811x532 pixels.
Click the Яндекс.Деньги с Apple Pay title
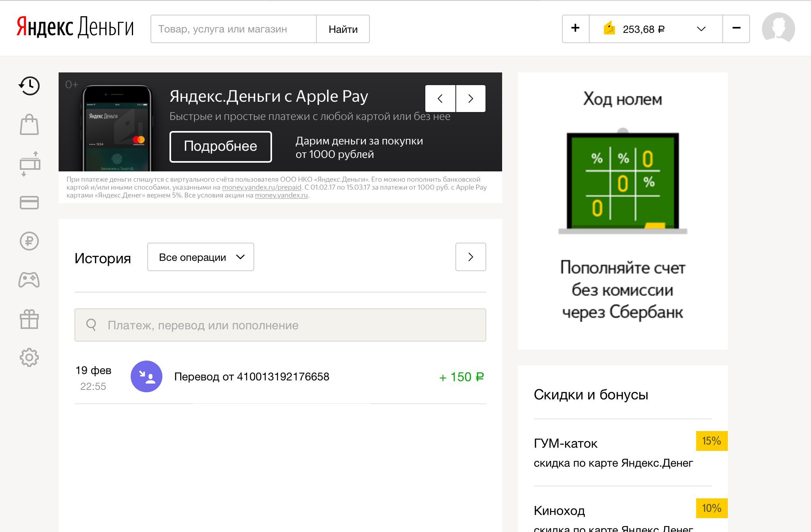point(269,96)
